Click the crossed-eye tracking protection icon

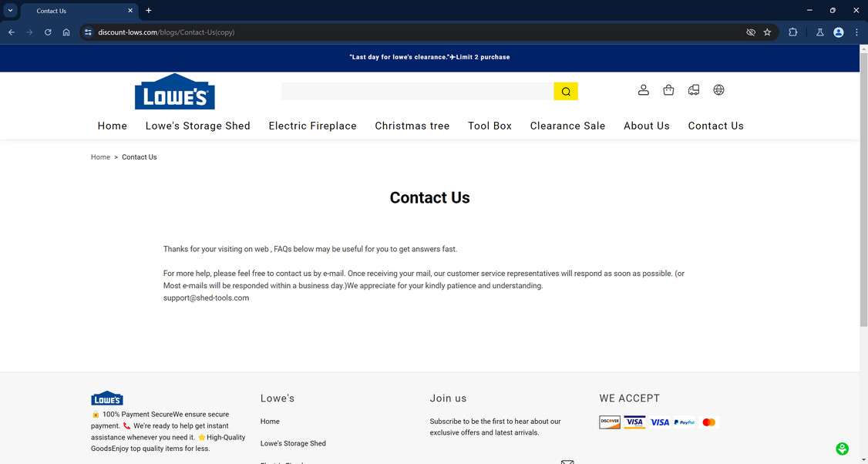(751, 32)
